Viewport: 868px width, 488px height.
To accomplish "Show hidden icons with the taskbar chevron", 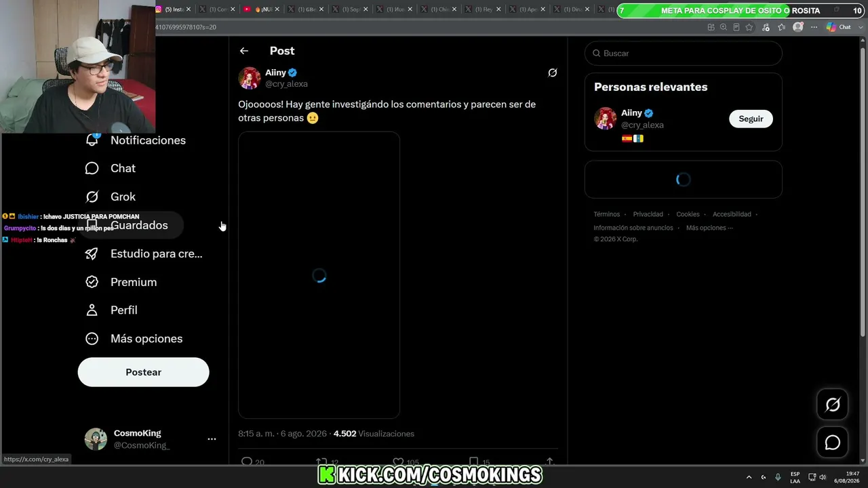I will [749, 477].
